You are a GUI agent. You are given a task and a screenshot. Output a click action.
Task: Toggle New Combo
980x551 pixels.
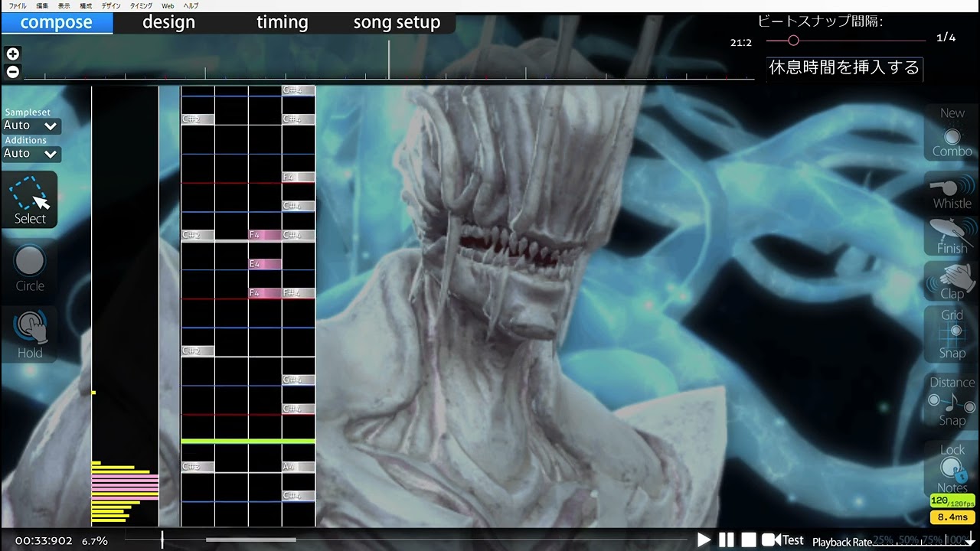coord(952,132)
